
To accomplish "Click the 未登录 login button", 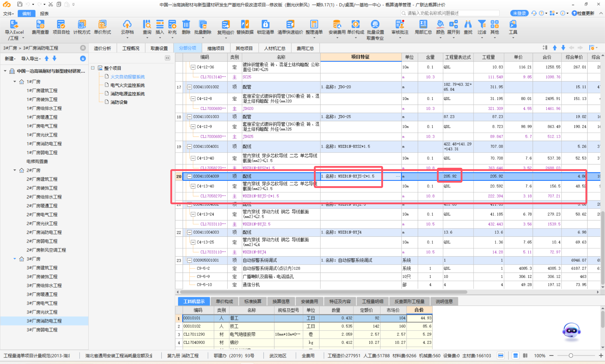I will pyautogui.click(x=519, y=13).
